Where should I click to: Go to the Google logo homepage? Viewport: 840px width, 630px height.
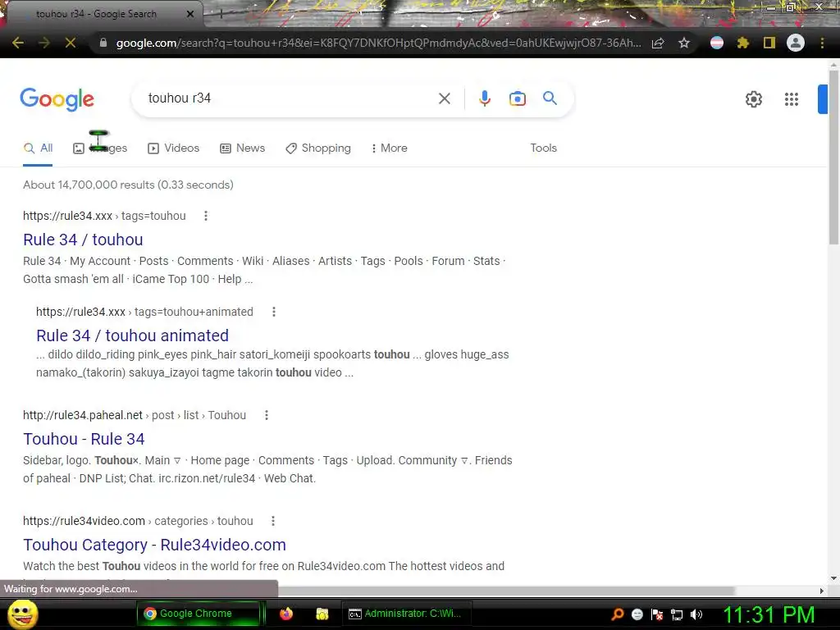(x=57, y=99)
